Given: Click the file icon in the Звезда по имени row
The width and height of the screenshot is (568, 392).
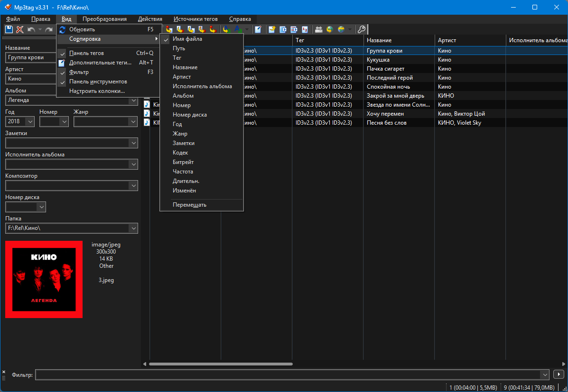Looking at the screenshot, I should tap(147, 104).
